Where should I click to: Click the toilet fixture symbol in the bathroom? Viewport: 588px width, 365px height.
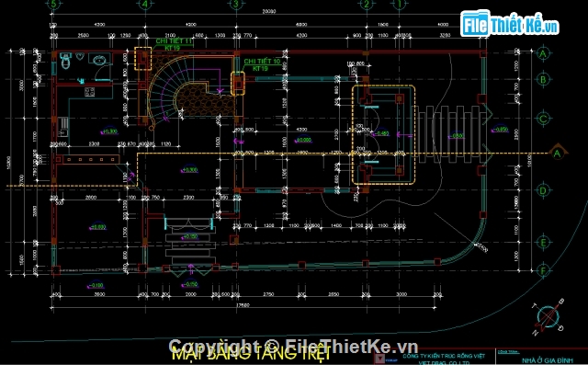point(65,61)
